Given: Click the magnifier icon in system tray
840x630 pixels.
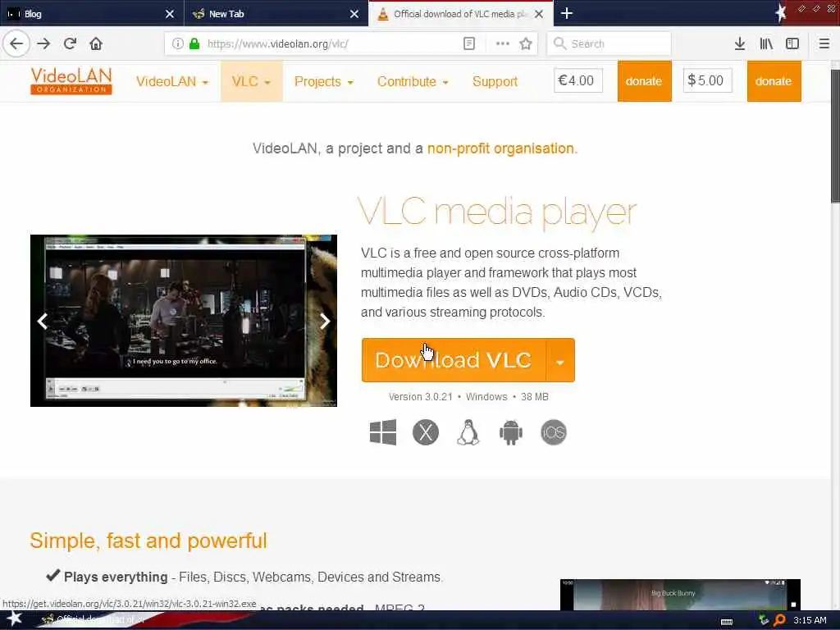Looking at the screenshot, I should 779,620.
